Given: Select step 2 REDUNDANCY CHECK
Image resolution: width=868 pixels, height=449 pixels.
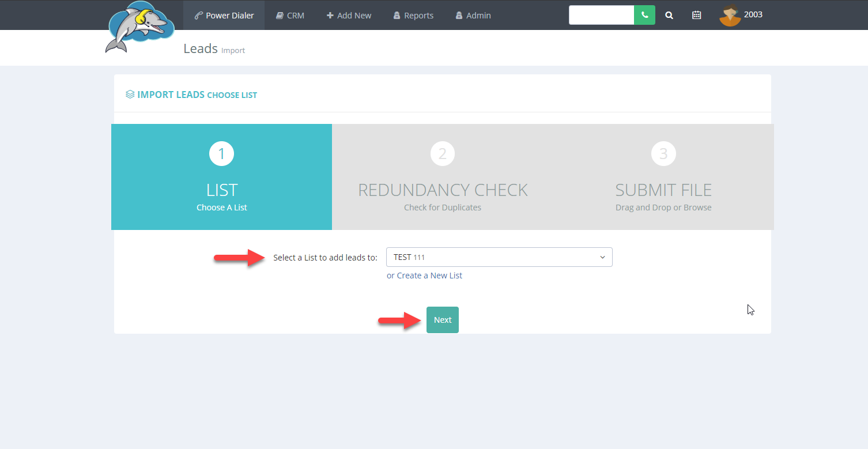Looking at the screenshot, I should coord(443,177).
